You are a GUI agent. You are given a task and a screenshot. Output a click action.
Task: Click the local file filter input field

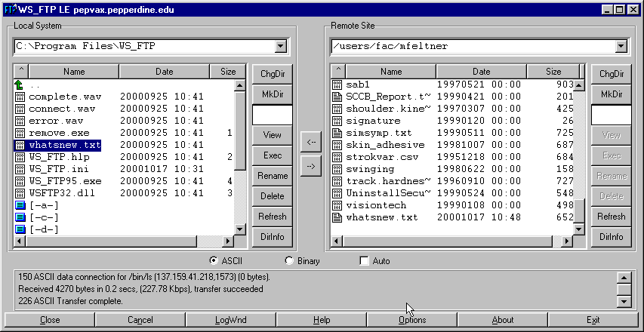273,115
